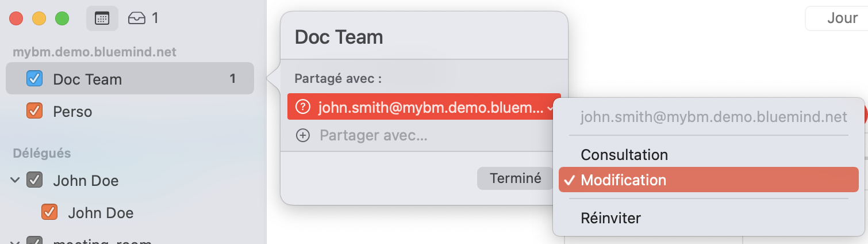Open the notifications inbox icon

click(x=137, y=18)
